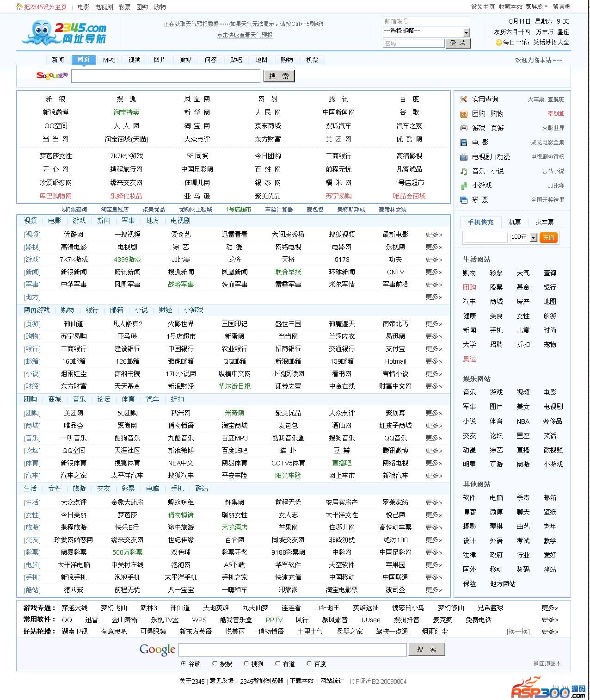Expand 更多 in the 游戏专题 row
Image resolution: width=590 pixels, height=700 pixels.
click(x=550, y=608)
